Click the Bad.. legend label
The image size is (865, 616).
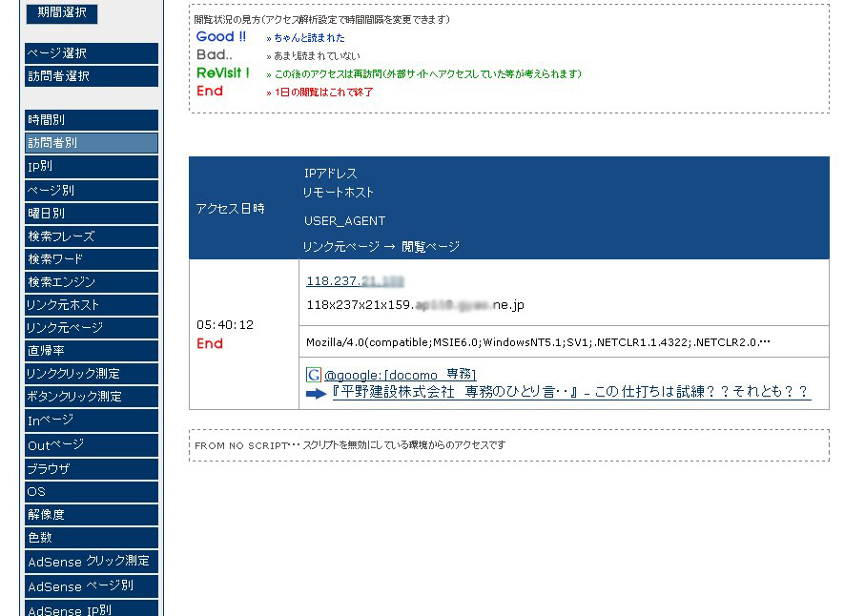[x=215, y=54]
